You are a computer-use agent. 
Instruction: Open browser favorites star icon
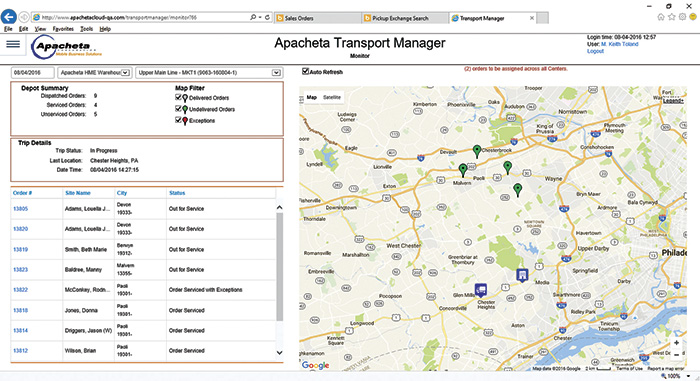(671, 17)
